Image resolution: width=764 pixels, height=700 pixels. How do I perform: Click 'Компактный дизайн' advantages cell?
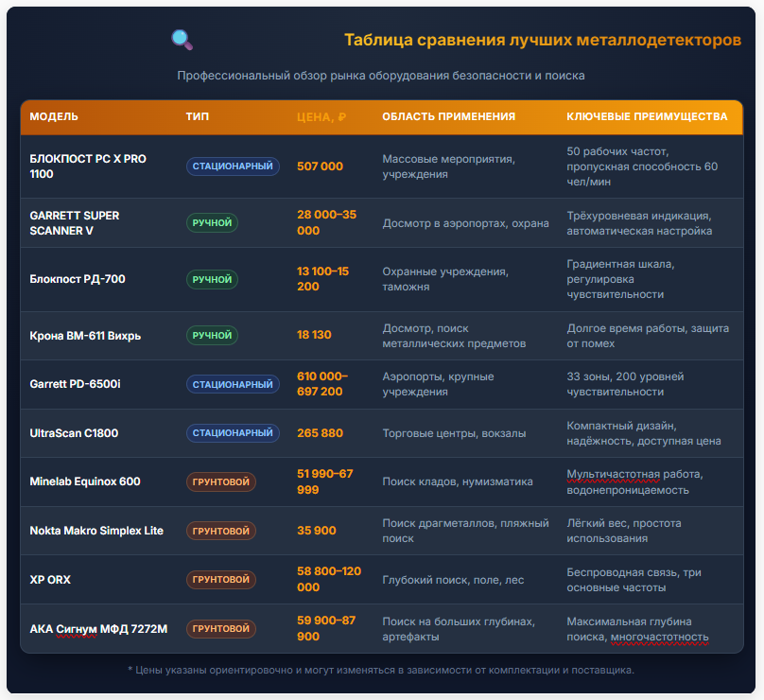644,433
